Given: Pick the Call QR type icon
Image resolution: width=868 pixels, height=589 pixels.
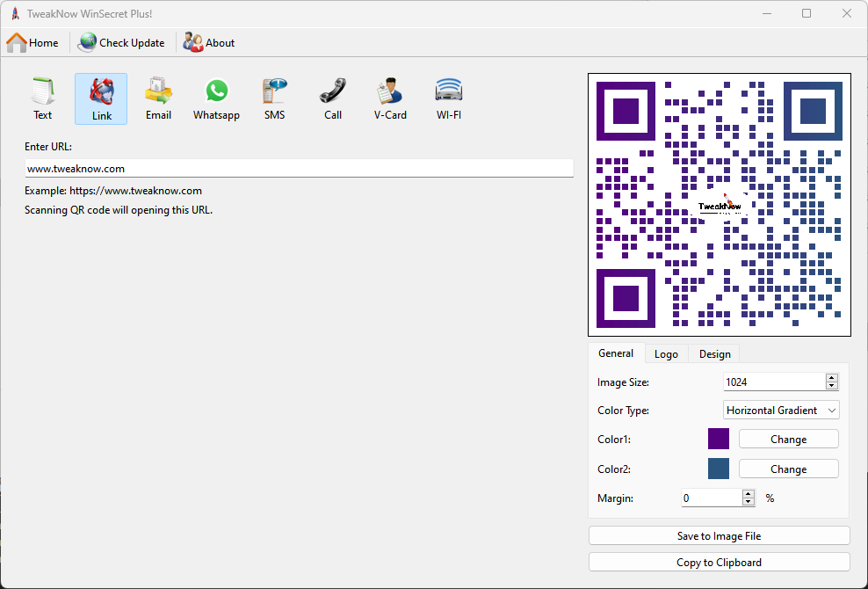Looking at the screenshot, I should coord(333,99).
